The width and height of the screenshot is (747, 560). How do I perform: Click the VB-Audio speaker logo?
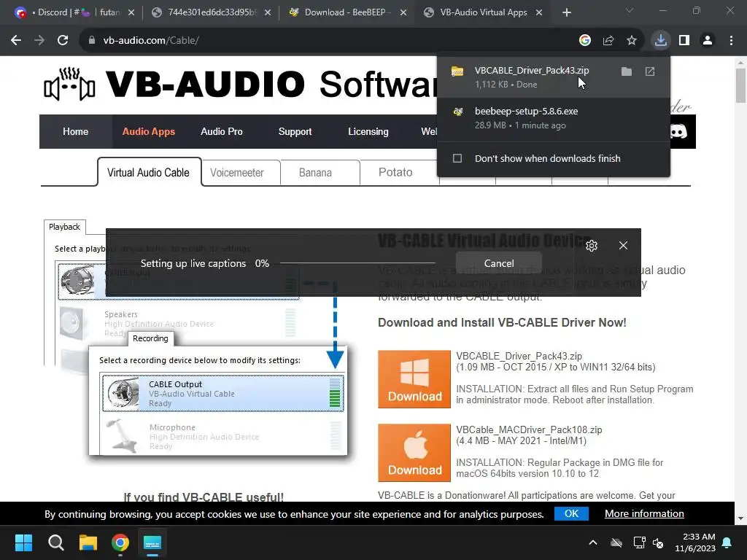69,85
